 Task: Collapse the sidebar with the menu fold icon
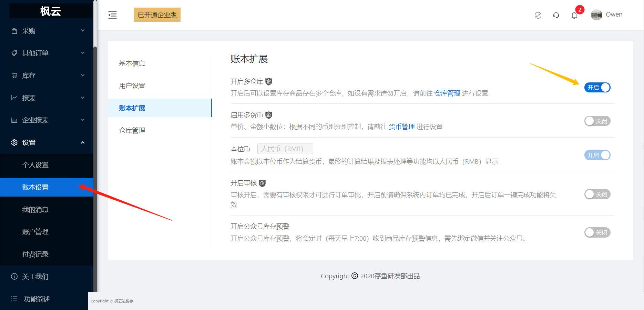[112, 15]
